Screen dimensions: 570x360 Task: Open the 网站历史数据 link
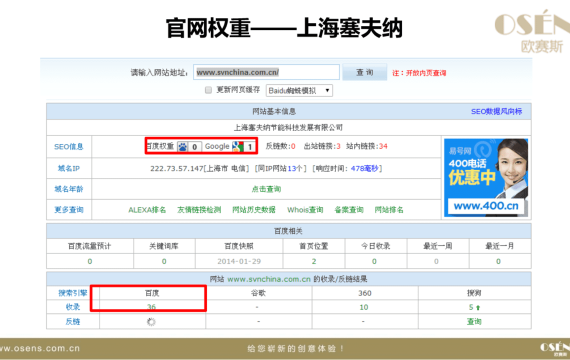click(x=254, y=210)
